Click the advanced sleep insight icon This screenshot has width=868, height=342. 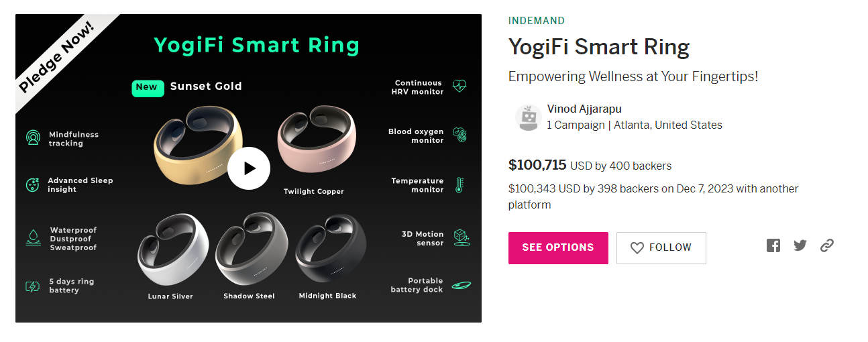tap(32, 185)
